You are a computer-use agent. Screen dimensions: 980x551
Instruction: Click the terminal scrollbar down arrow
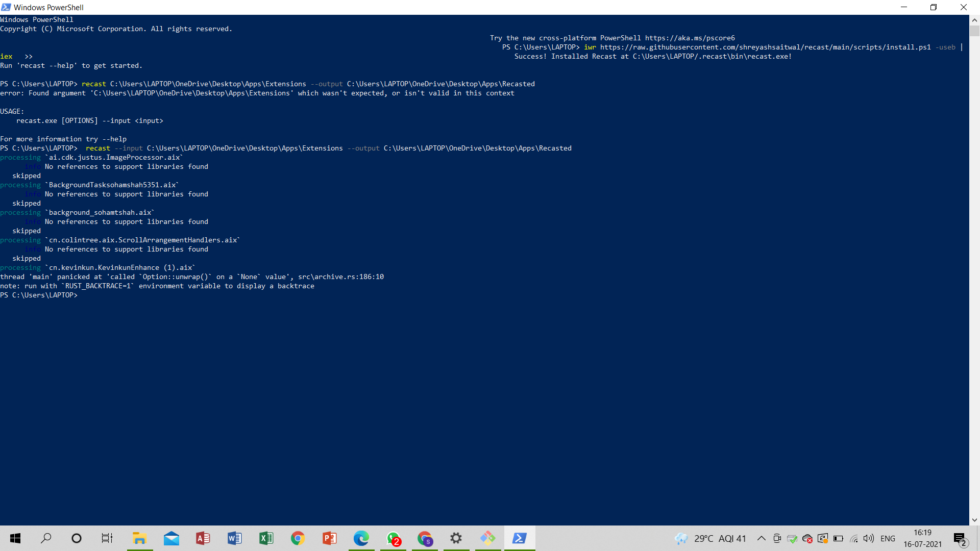[974, 520]
